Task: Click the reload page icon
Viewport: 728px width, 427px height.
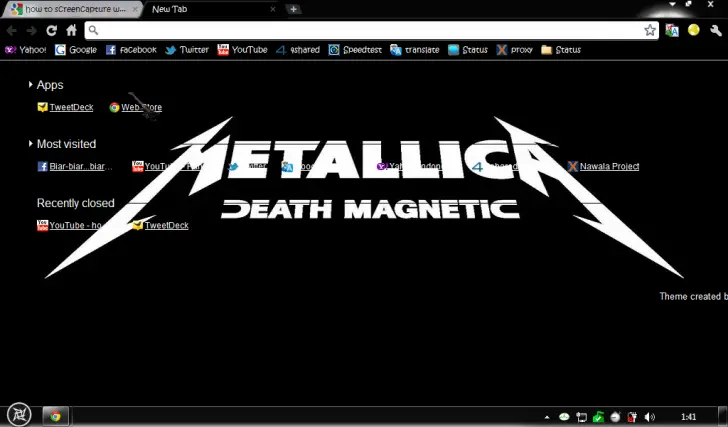Action: coord(51,30)
